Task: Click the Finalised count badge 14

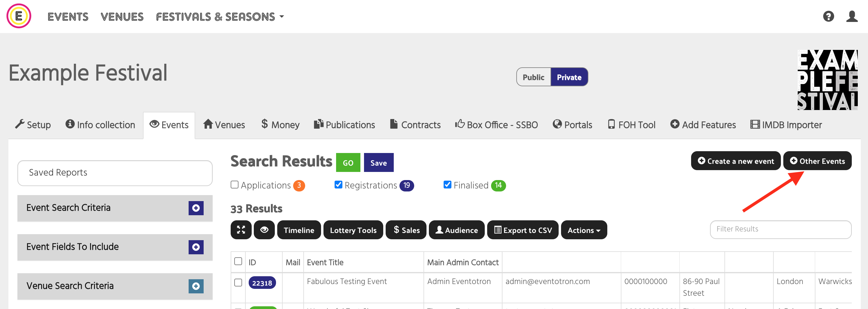Action: [x=498, y=185]
